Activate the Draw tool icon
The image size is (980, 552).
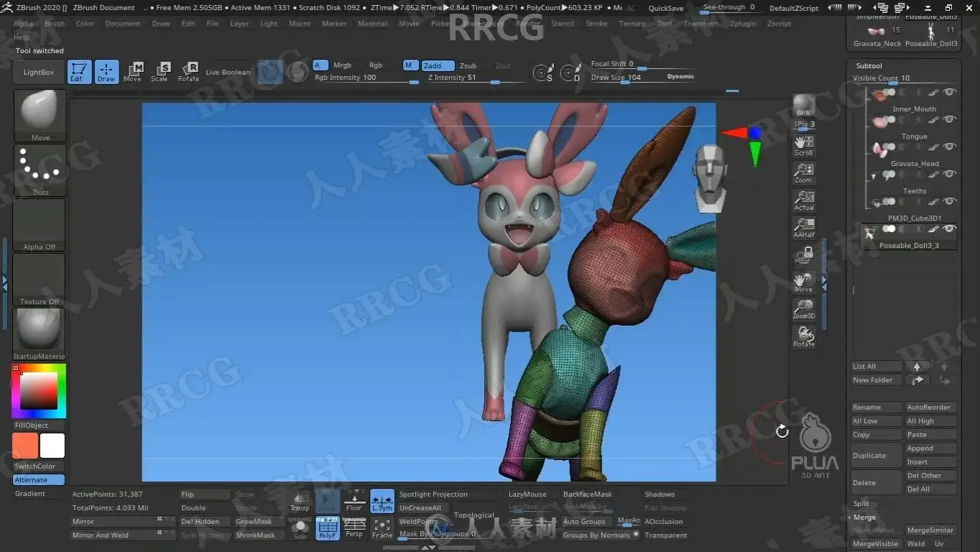tap(106, 72)
